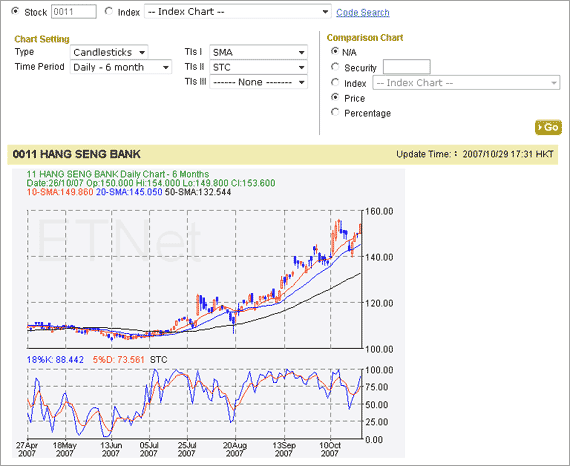Click the 160.00 price axis label
The image size is (570, 466).
pyautogui.click(x=379, y=211)
